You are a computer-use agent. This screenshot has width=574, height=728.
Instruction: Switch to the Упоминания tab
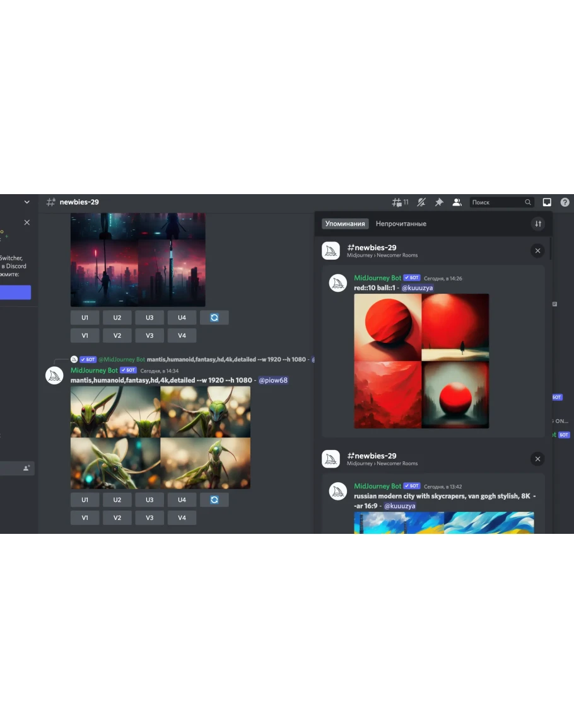point(345,224)
